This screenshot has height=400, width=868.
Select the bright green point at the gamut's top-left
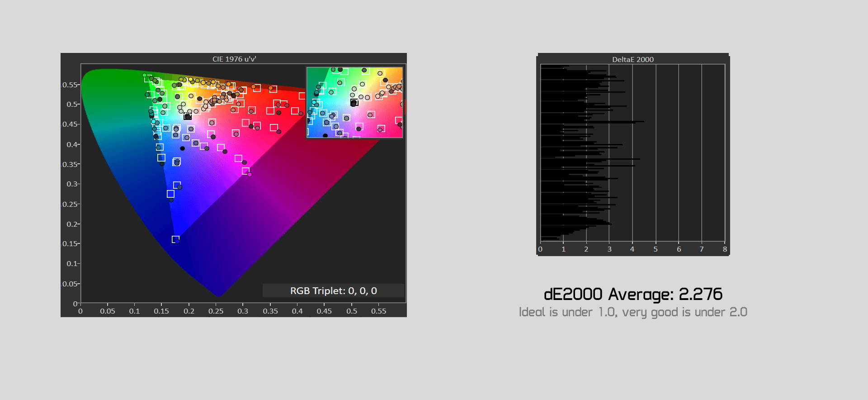(144, 75)
